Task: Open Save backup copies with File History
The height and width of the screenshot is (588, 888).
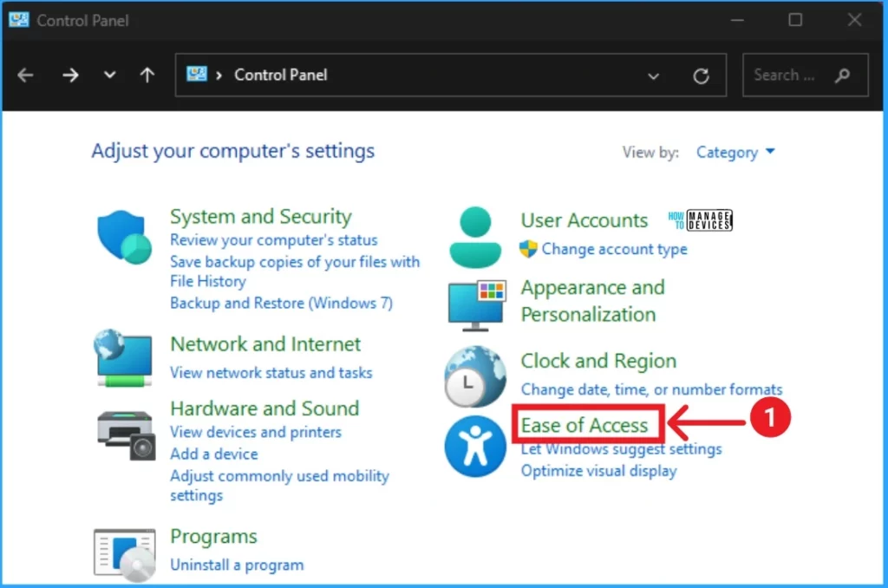Action: pyautogui.click(x=295, y=271)
